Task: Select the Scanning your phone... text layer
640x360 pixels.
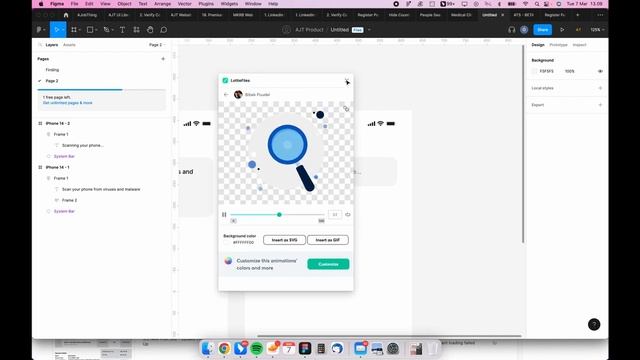Action: click(x=83, y=145)
